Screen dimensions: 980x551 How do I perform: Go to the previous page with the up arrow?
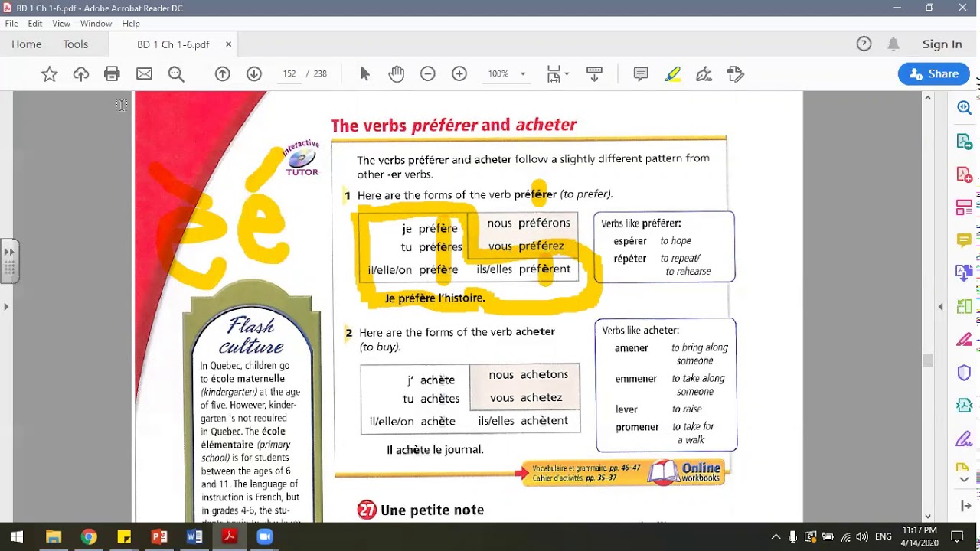222,74
